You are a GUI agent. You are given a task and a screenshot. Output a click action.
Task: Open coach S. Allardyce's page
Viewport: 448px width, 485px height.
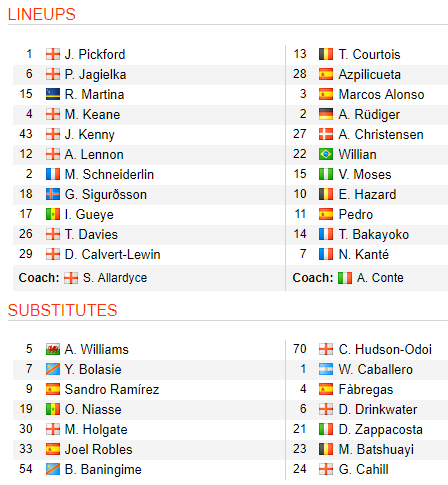115,278
